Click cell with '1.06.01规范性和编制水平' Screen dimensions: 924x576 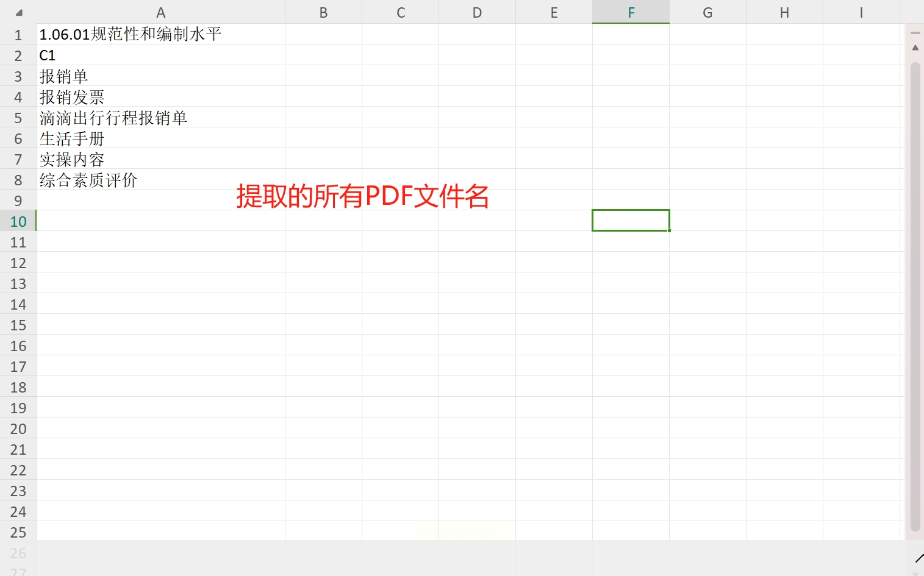160,34
